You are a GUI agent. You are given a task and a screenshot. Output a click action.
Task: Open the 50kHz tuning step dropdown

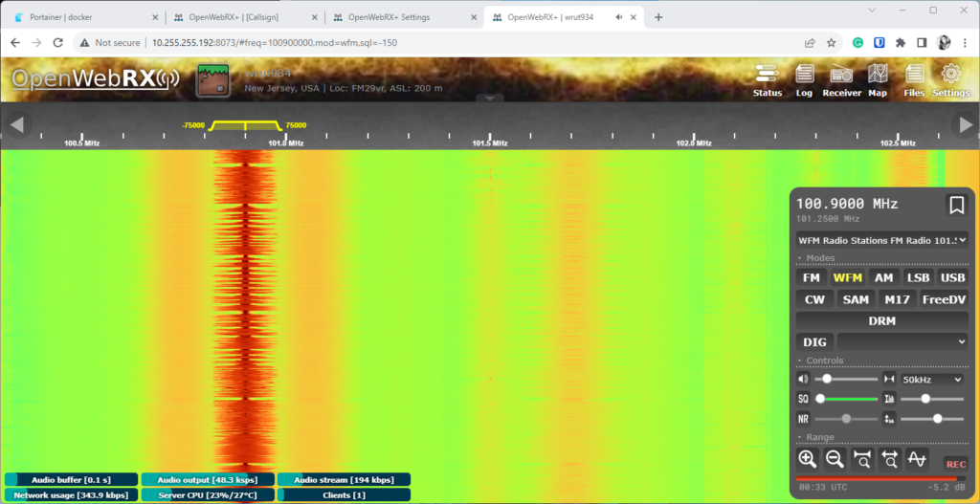(x=932, y=380)
